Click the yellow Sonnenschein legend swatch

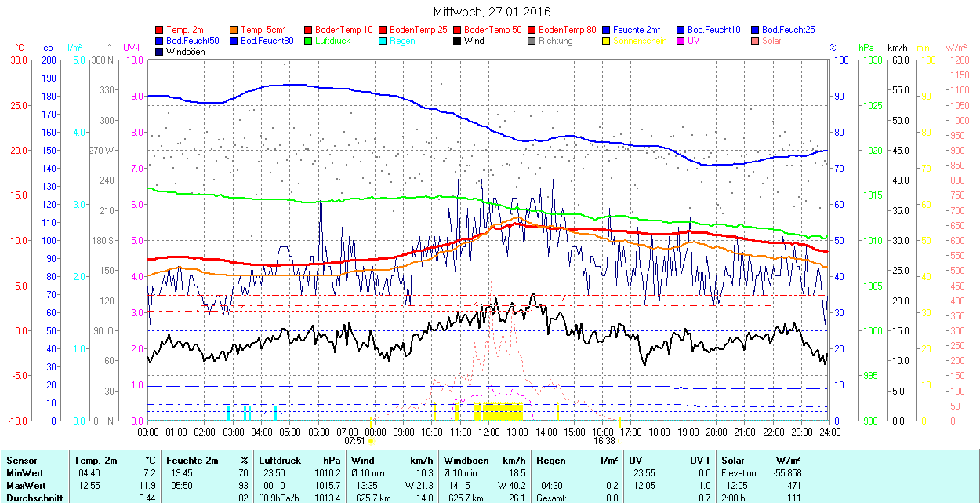[x=607, y=41]
